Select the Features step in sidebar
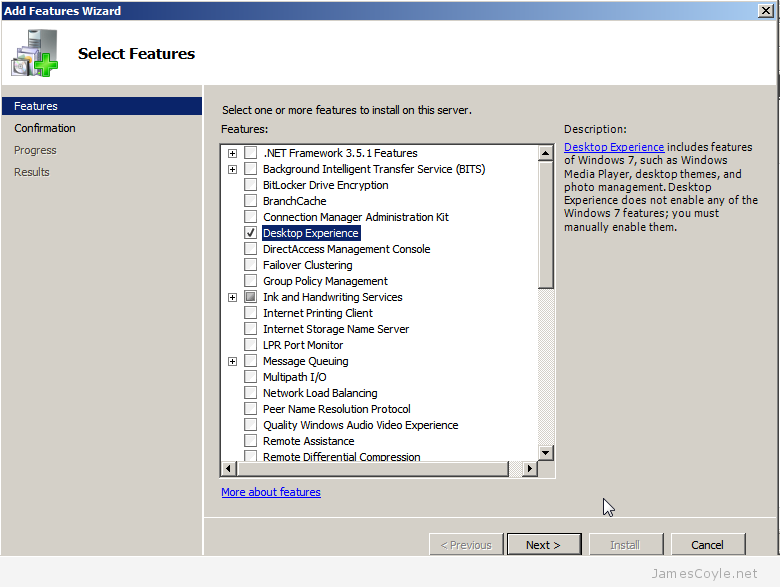The width and height of the screenshot is (780, 587). coord(102,106)
